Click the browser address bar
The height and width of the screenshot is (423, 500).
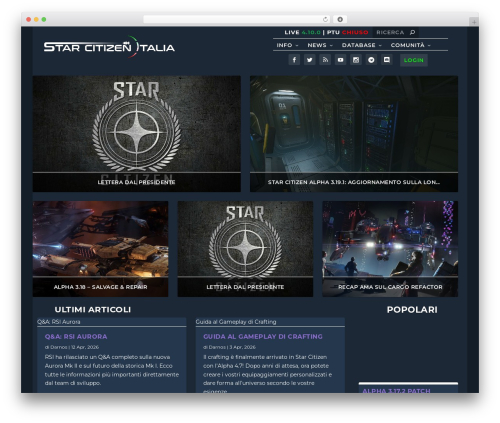pyautogui.click(x=237, y=19)
